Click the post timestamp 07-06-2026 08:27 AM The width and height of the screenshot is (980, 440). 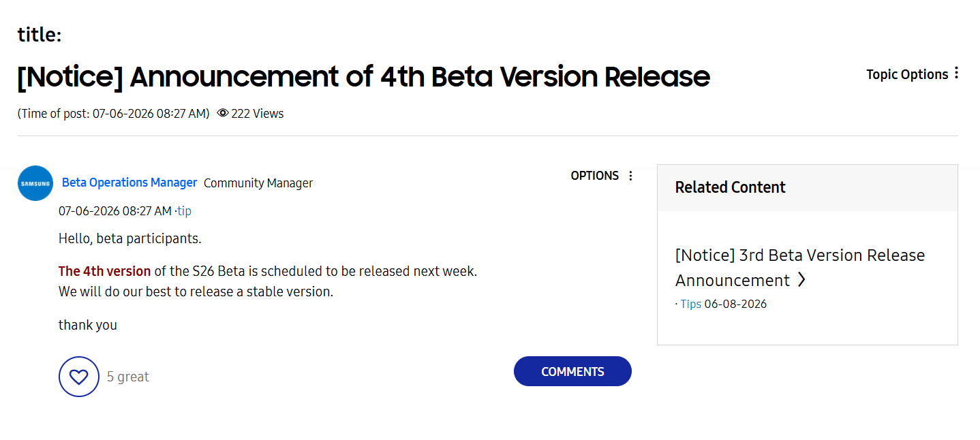(115, 211)
